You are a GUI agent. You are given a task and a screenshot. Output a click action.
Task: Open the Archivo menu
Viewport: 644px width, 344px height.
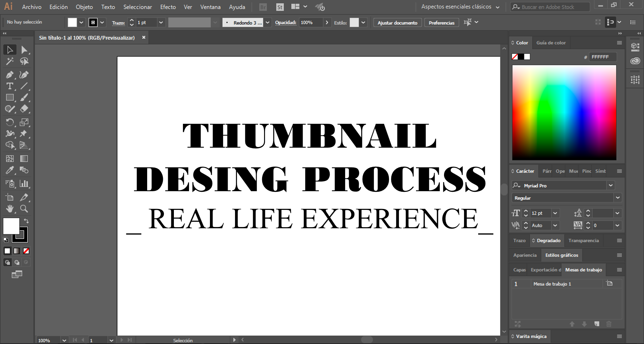click(x=32, y=7)
